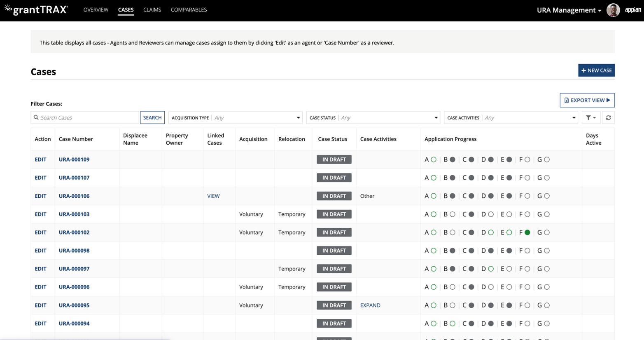Image resolution: width=644 pixels, height=340 pixels.
Task: Click the In Draft badge for URA-000109
Action: point(334,159)
